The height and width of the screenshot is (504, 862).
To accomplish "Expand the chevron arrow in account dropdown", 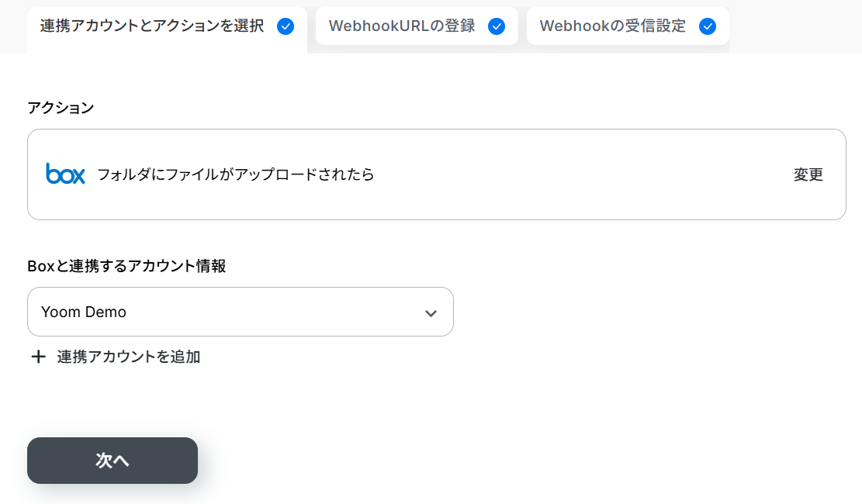I will tap(431, 313).
